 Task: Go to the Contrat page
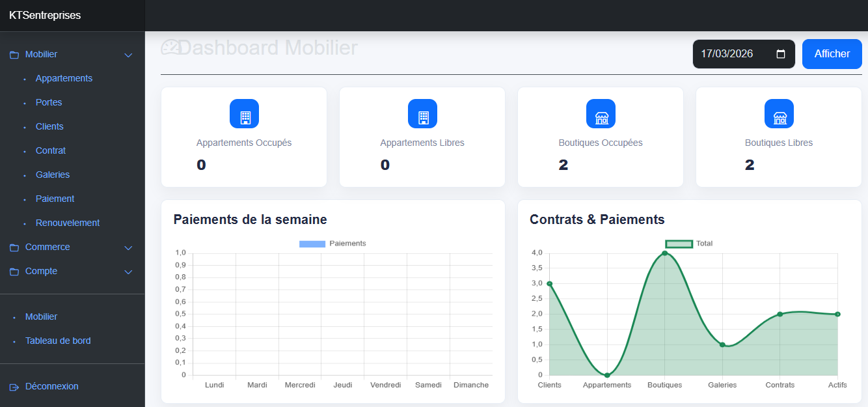[51, 150]
